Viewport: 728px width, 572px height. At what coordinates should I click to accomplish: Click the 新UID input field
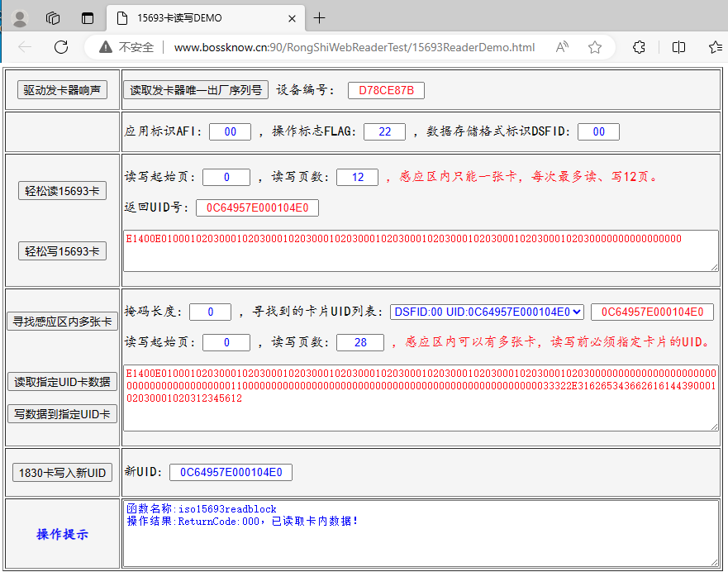coord(231,472)
